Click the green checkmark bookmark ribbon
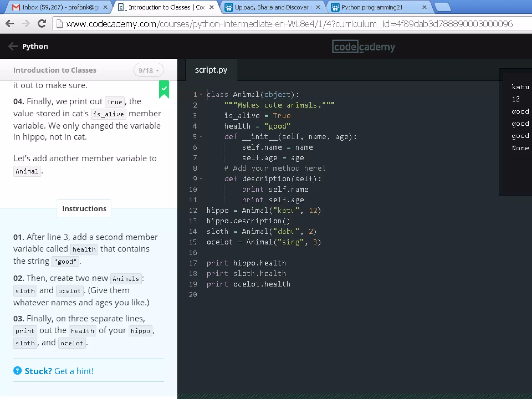Image resolution: width=532 pixels, height=399 pixels. point(164,89)
